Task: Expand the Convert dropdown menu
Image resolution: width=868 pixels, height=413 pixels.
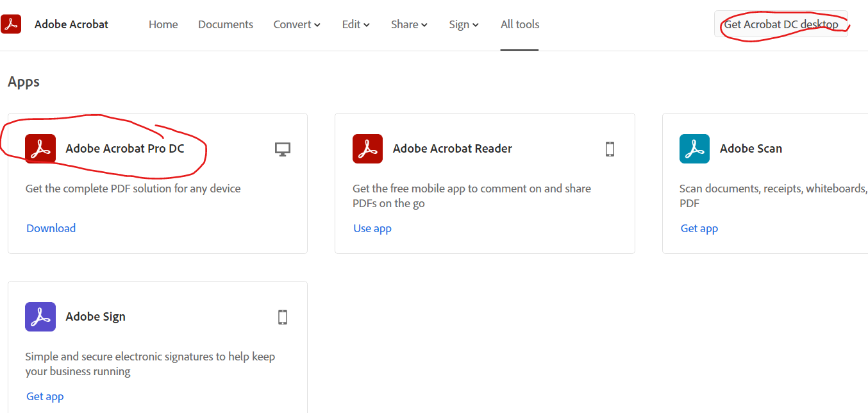Action: (x=297, y=24)
